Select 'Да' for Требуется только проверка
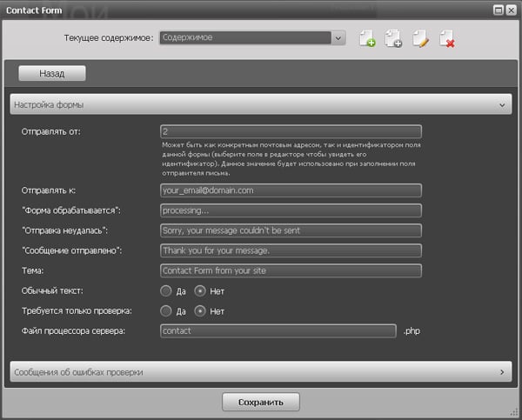The image size is (522, 420). coord(166,310)
